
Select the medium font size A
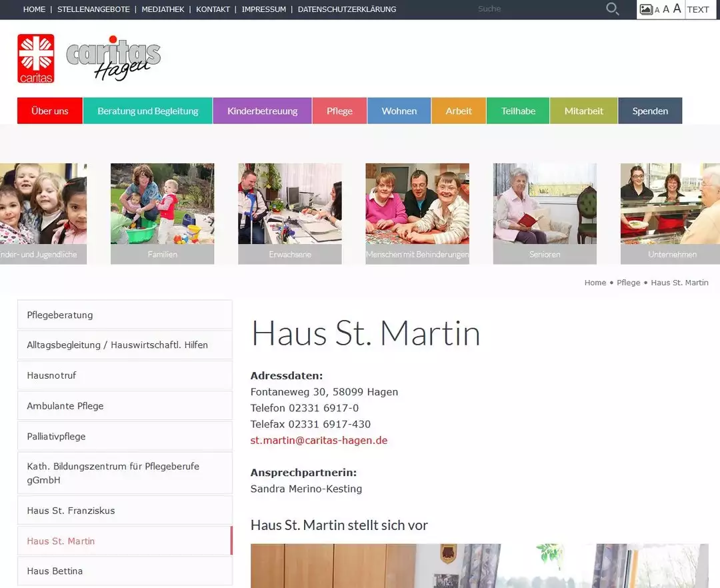(666, 9)
